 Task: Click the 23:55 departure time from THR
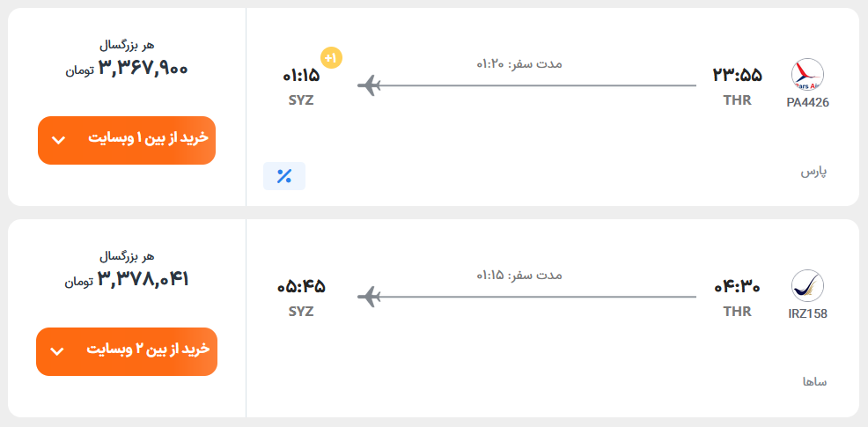[737, 76]
